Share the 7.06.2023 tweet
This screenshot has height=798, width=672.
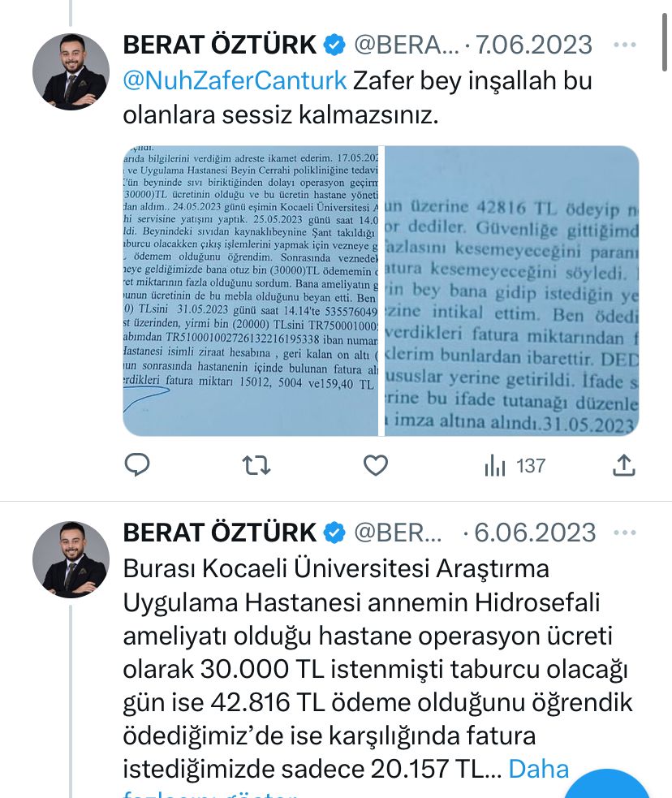(623, 465)
